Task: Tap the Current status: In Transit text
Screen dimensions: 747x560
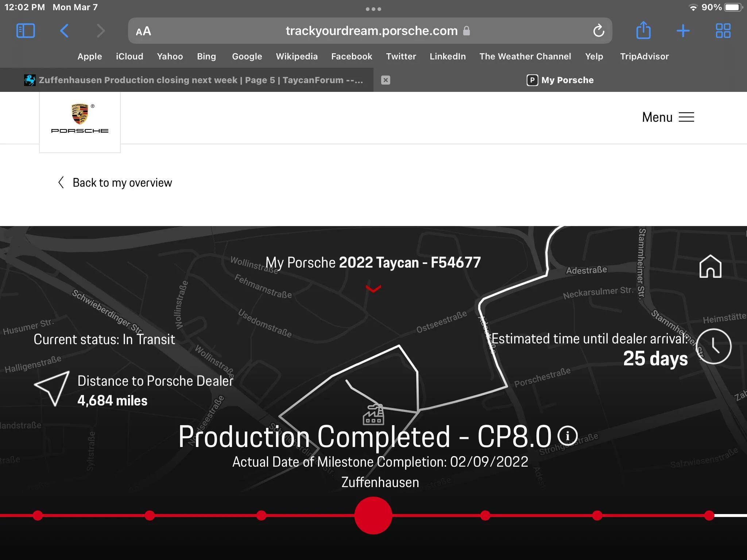Action: [x=104, y=339]
